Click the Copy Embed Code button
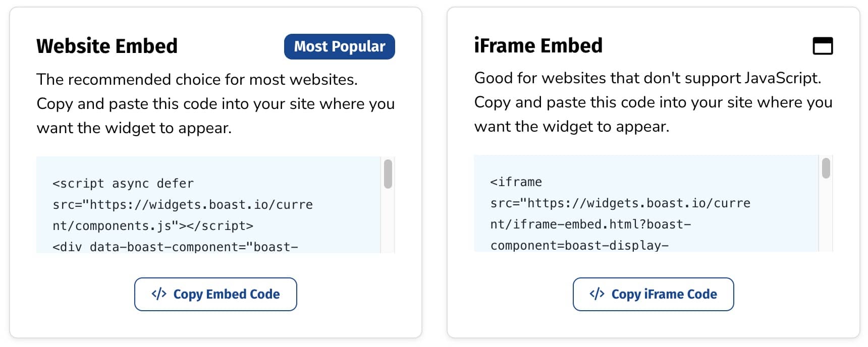Screen dimensions: 868x347 tap(215, 294)
